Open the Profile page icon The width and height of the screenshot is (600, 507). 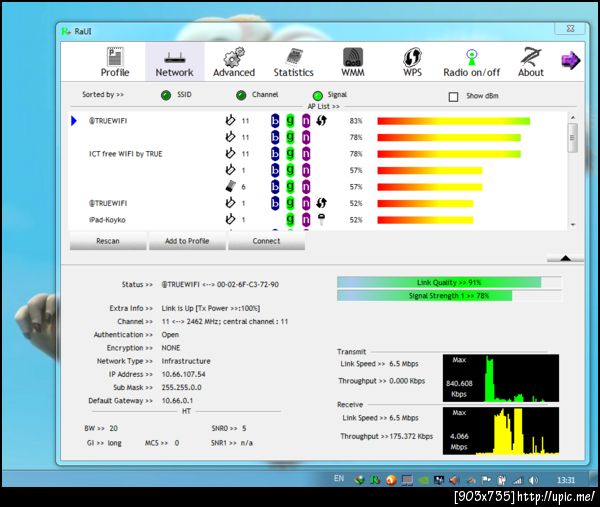pyautogui.click(x=115, y=57)
